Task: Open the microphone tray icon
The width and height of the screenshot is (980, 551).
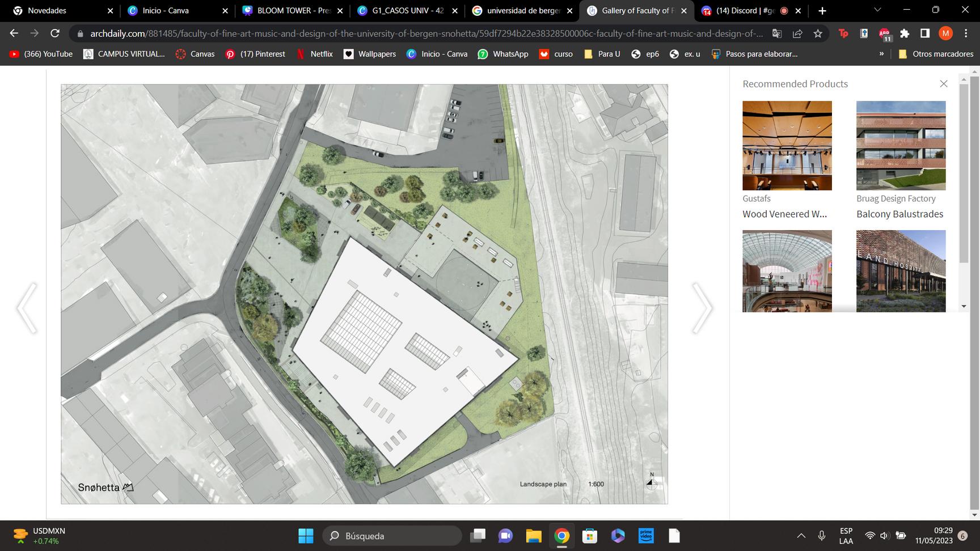Action: click(821, 536)
